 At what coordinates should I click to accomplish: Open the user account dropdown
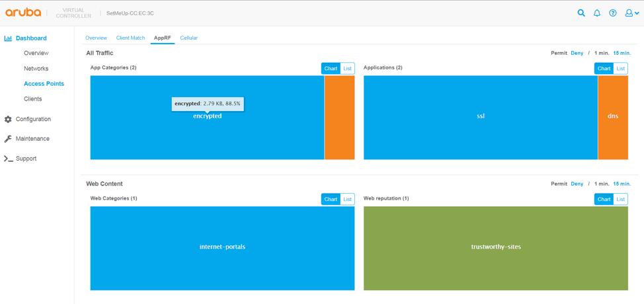click(632, 13)
